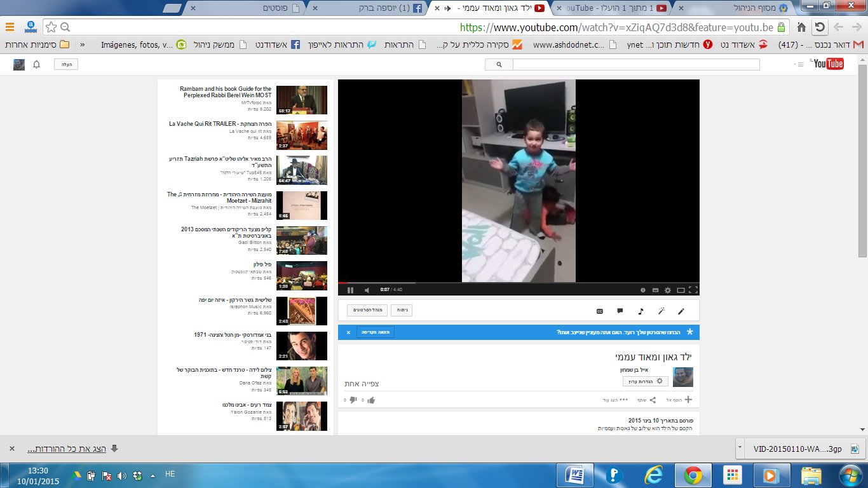Click the thumbs up like icon

pyautogui.click(x=370, y=400)
